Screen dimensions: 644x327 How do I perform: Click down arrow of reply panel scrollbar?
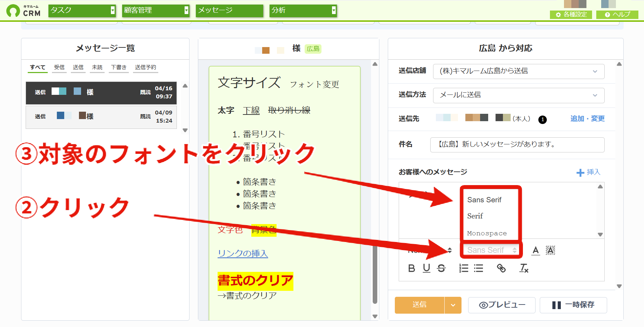tap(619, 286)
